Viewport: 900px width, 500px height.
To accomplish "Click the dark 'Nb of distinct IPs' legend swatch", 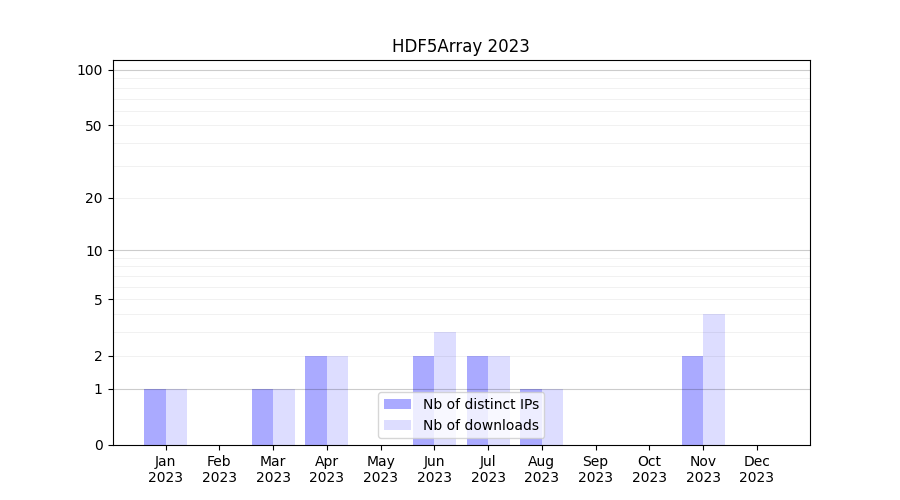I will tap(397, 404).
